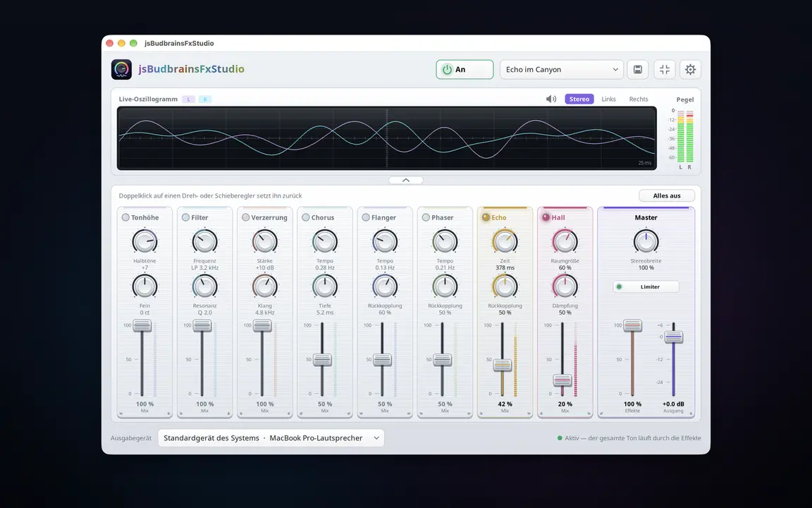The height and width of the screenshot is (508, 812).
Task: Click inside the live oscillogram display
Action: 387,138
